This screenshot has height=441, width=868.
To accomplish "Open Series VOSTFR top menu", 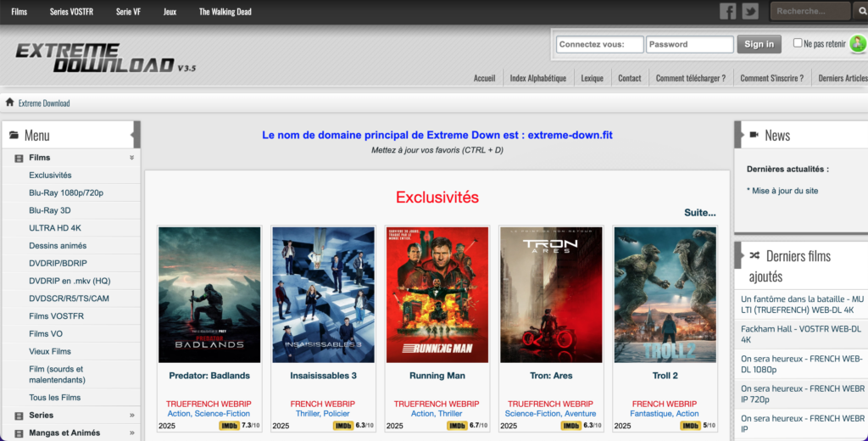I will (x=71, y=12).
